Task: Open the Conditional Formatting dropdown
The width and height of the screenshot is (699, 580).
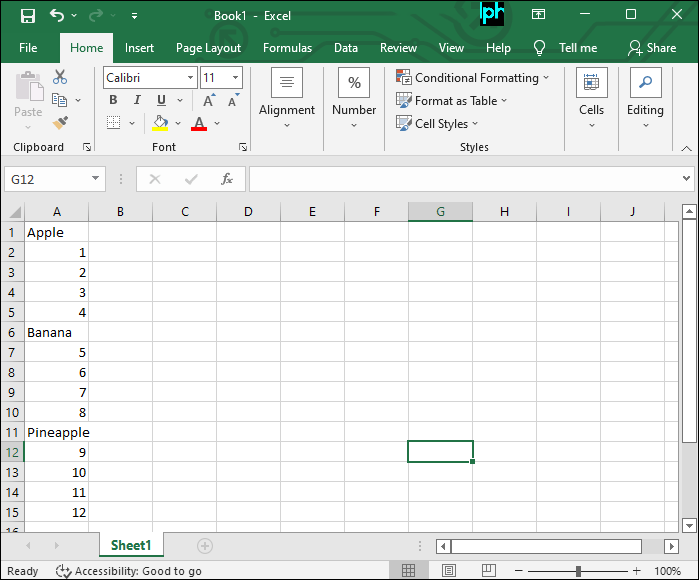Action: click(x=473, y=78)
